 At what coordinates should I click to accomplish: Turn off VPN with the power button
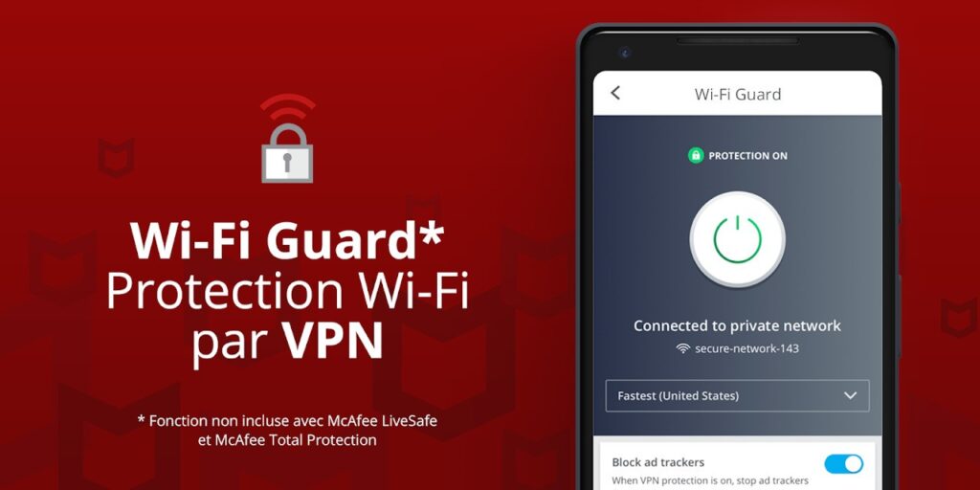[x=738, y=239]
